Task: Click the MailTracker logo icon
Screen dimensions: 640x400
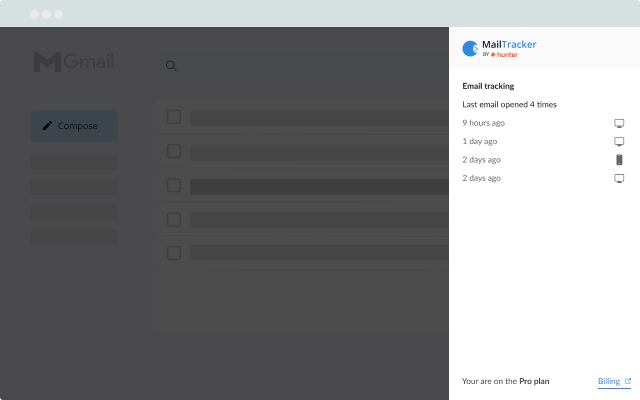Action: [x=470, y=49]
